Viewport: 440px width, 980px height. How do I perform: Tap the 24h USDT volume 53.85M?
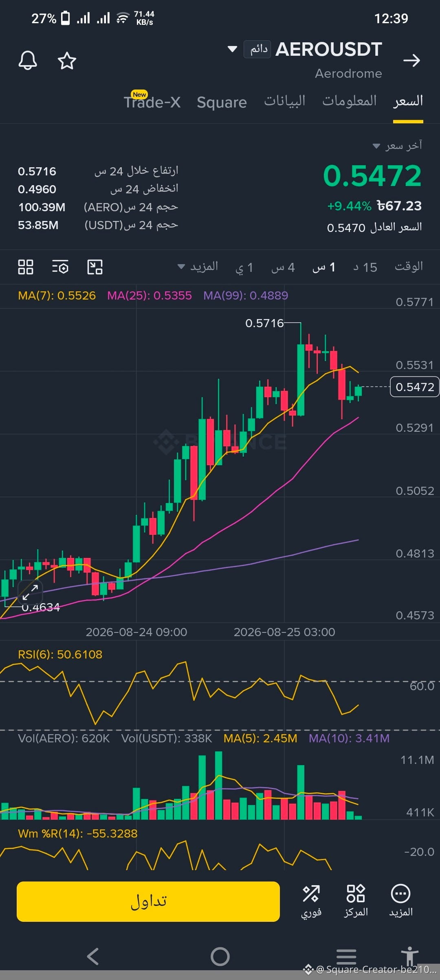pyautogui.click(x=38, y=225)
